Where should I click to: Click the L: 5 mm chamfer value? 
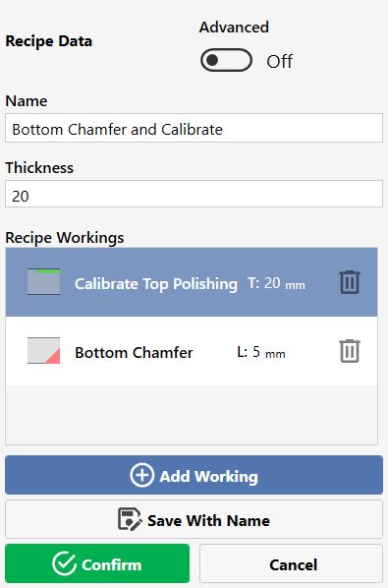click(261, 352)
